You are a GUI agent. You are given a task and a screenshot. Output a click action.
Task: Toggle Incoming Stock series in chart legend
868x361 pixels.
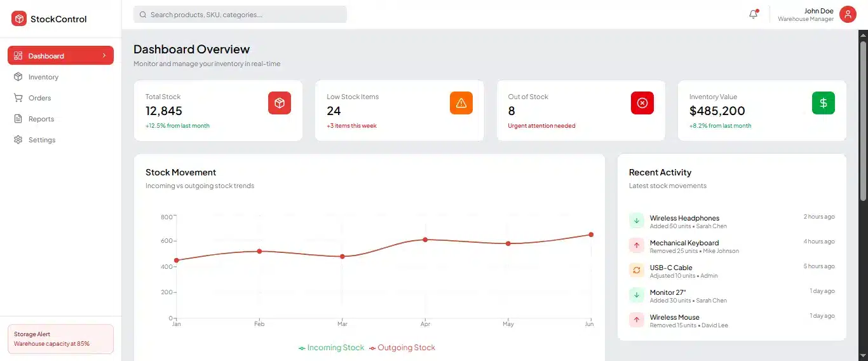[331, 348]
